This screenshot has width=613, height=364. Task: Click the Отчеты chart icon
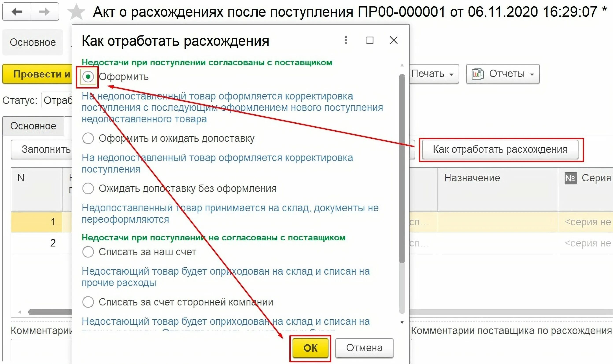(x=477, y=74)
